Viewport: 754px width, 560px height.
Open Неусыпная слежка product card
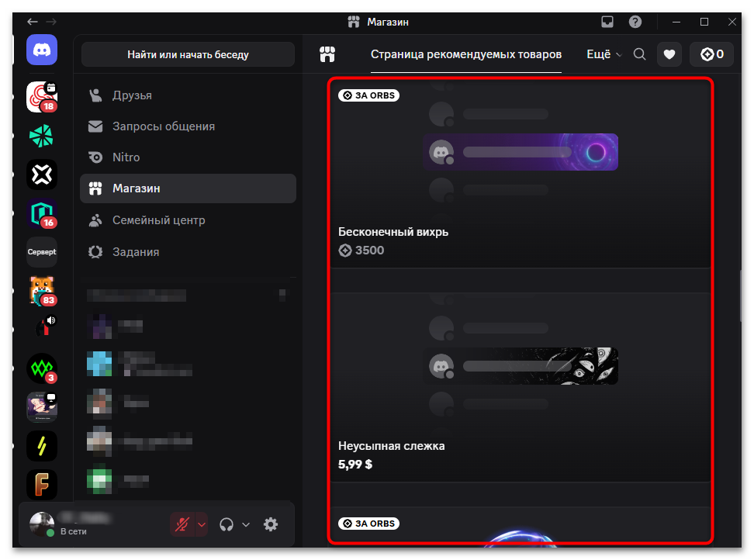coord(521,387)
